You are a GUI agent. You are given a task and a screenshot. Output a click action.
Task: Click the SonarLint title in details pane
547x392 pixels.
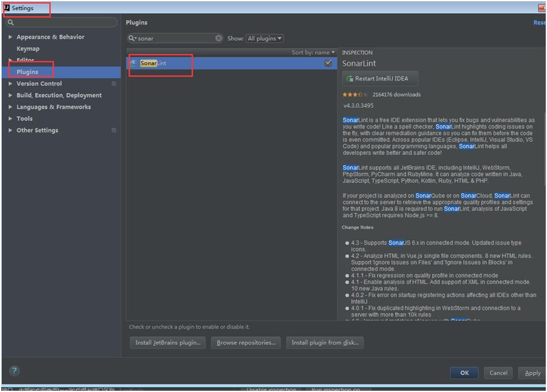tap(359, 63)
